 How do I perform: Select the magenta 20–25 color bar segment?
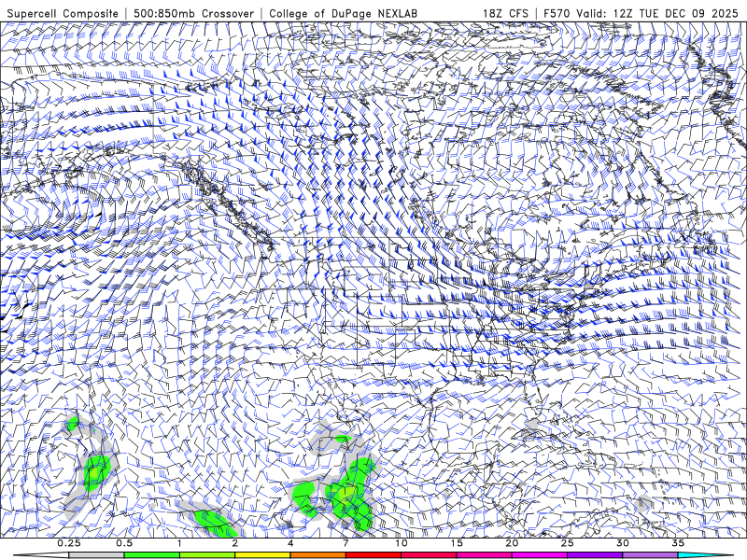click(540, 555)
